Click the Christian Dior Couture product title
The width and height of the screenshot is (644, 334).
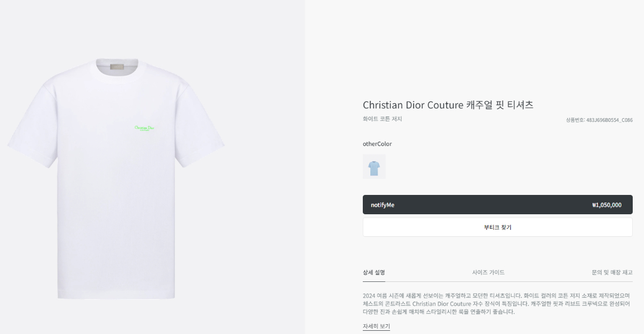[448, 105]
